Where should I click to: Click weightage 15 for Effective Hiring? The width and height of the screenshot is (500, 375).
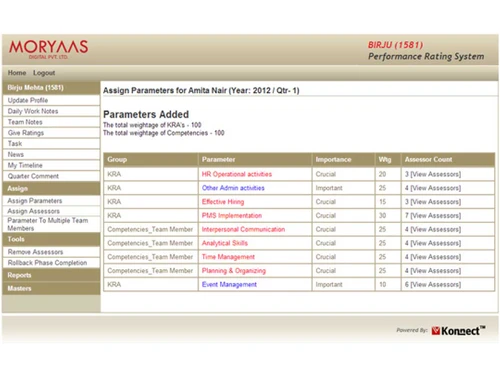point(382,202)
